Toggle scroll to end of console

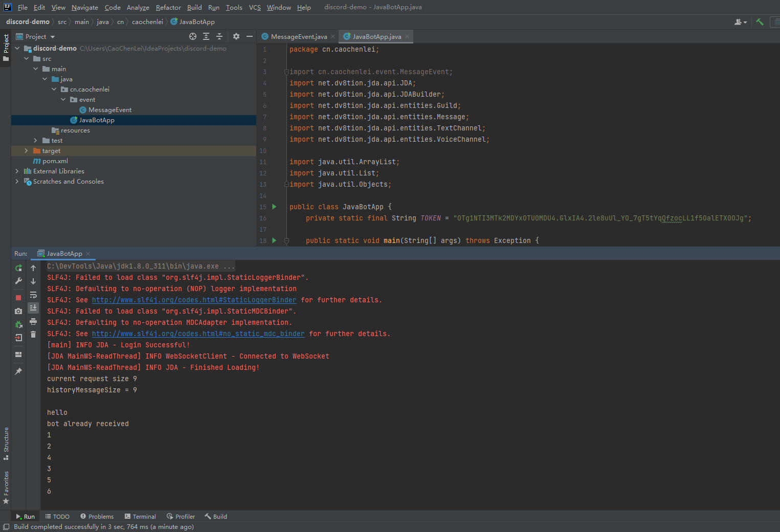33,307
